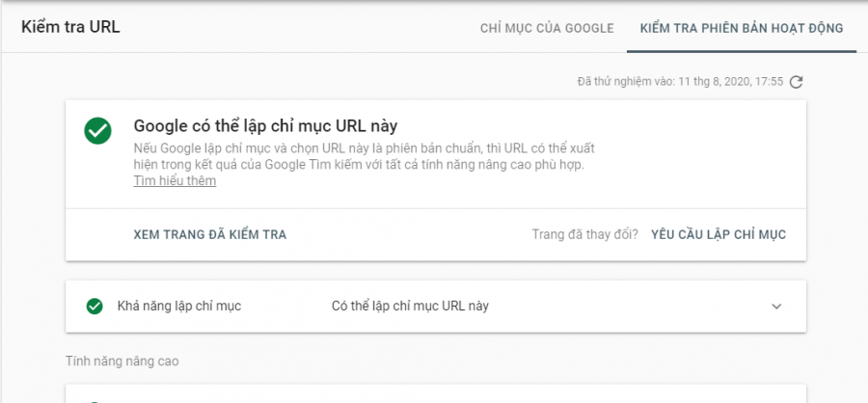
Task: Click the Trang đã thay đổi? prompt text
Action: (x=585, y=234)
